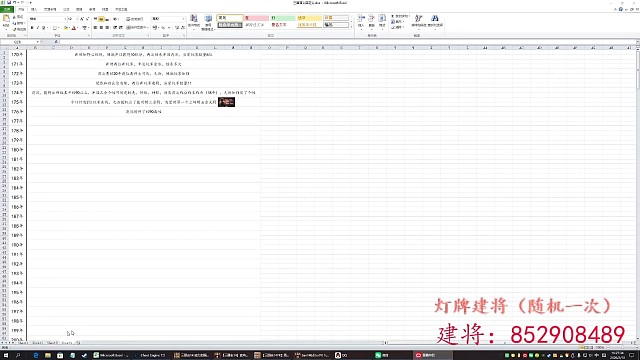The width and height of the screenshot is (640, 360).
Task: Switch to the Page Layout ribbon tab
Action: click(x=50, y=9)
